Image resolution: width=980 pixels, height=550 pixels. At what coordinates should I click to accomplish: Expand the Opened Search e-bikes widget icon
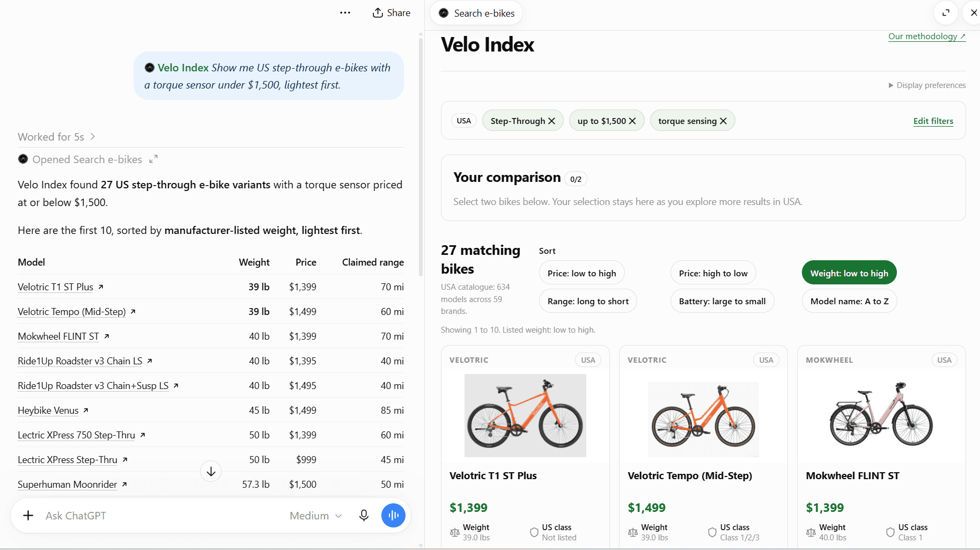153,159
